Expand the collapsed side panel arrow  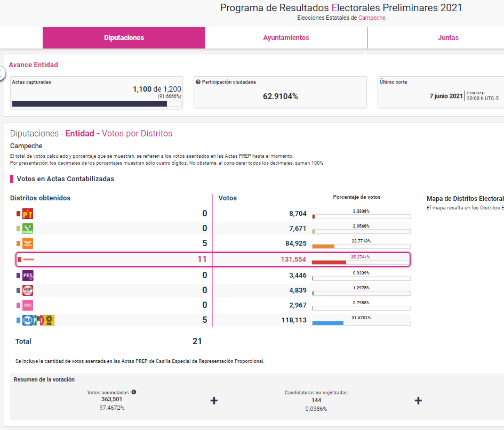tap(2, 74)
